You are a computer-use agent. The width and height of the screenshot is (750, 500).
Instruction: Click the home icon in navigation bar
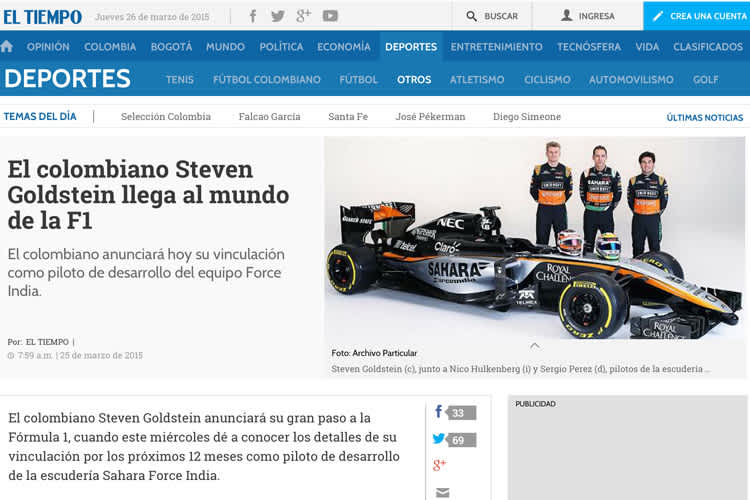pos(8,47)
